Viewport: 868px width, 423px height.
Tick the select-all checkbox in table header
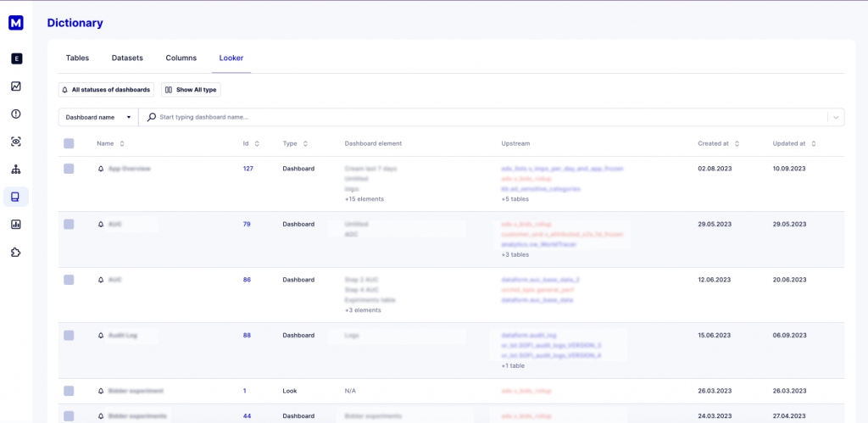coord(69,144)
